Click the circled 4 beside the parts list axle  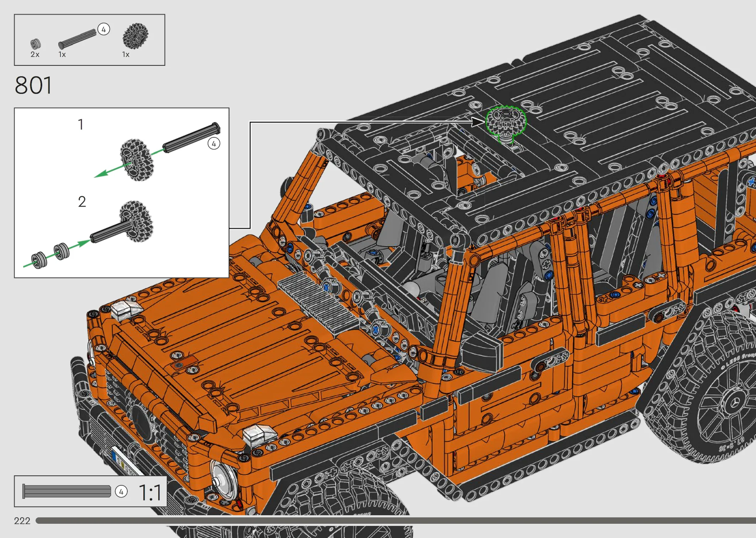103,29
